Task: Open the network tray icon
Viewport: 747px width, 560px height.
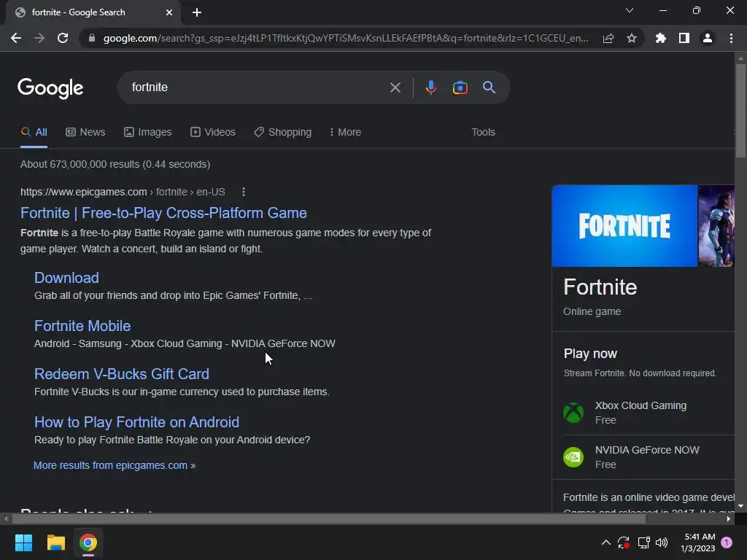Action: point(643,542)
